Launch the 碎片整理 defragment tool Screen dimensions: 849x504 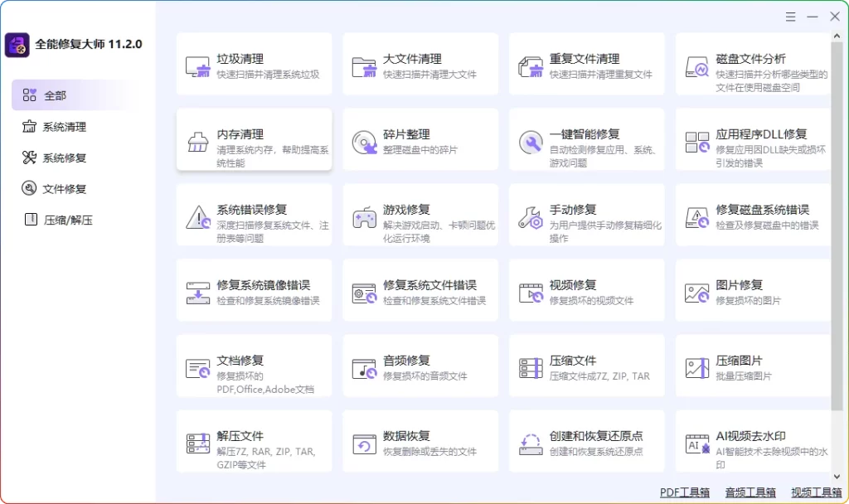click(420, 139)
